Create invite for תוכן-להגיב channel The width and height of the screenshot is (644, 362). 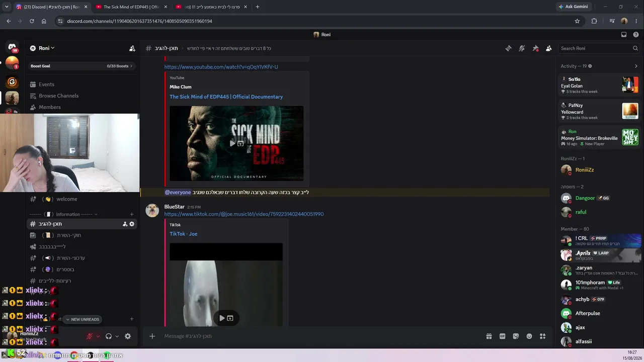pyautogui.click(x=125, y=224)
